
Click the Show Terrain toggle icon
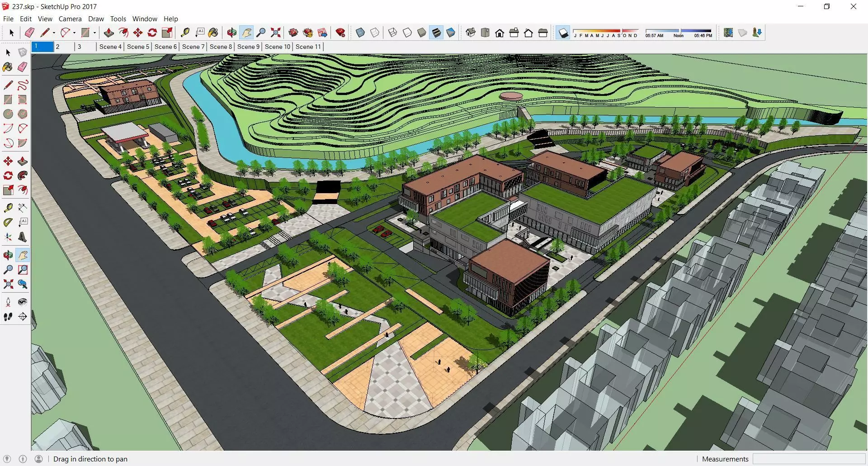743,33
